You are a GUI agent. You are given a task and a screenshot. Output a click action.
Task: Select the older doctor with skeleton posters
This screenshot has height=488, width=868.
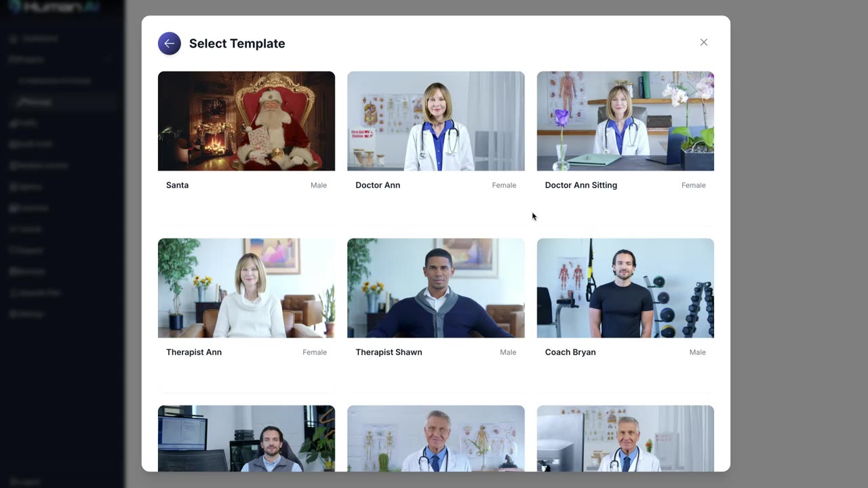[x=436, y=439]
